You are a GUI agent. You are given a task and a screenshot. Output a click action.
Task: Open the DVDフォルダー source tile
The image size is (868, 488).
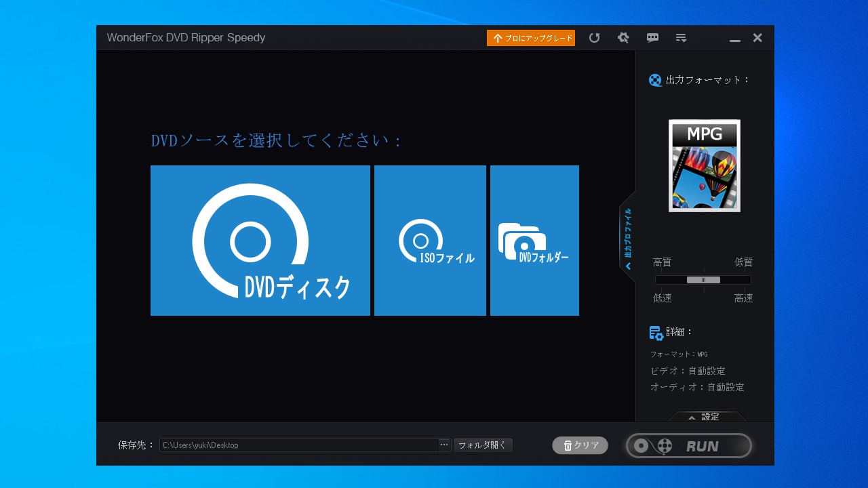[x=534, y=241]
